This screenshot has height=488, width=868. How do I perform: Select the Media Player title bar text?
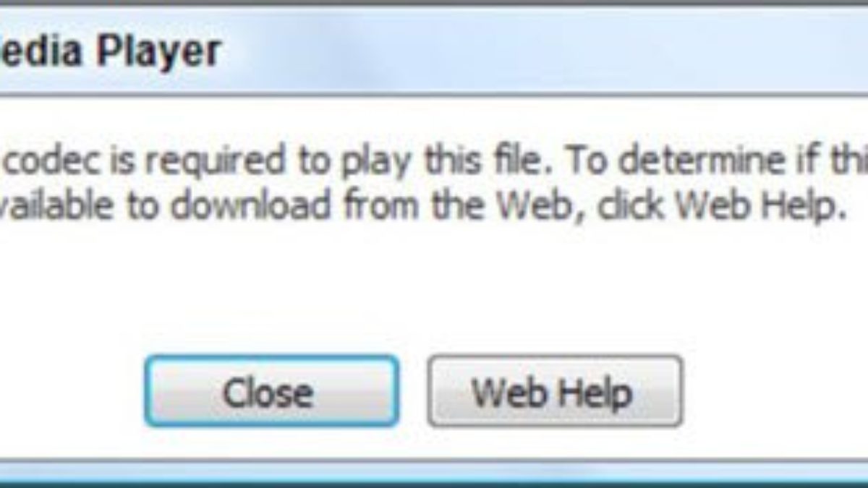coord(110,51)
